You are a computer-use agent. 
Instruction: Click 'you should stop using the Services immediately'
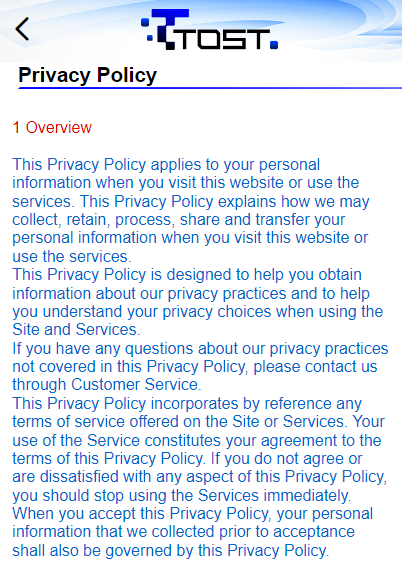[x=182, y=495]
